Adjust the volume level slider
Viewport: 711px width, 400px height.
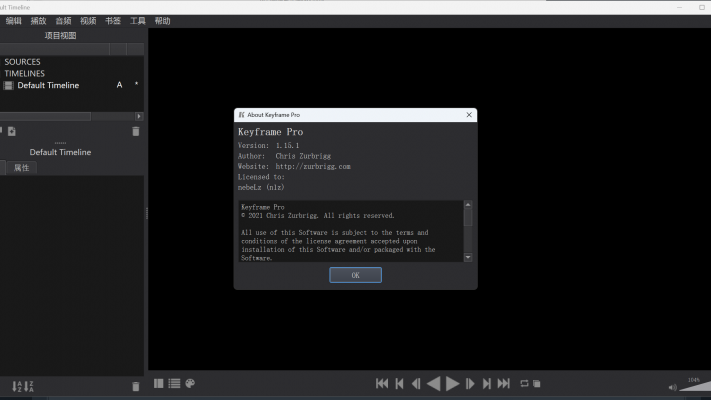point(693,386)
